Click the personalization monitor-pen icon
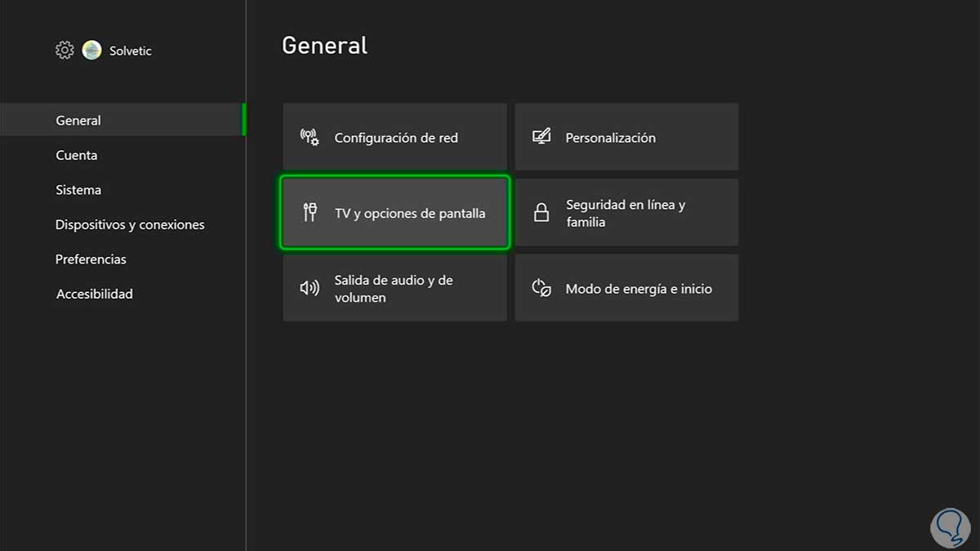 tap(541, 137)
